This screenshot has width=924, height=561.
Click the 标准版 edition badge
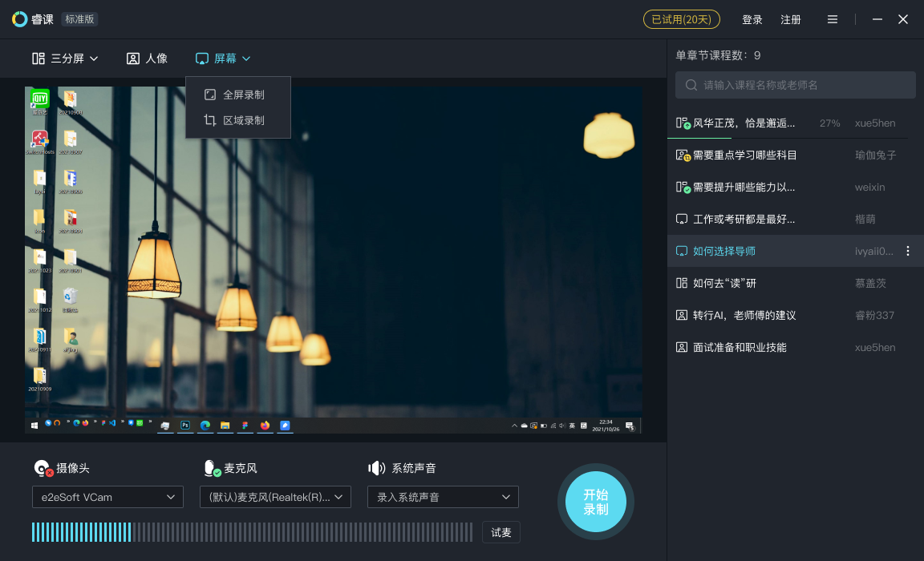coord(79,19)
